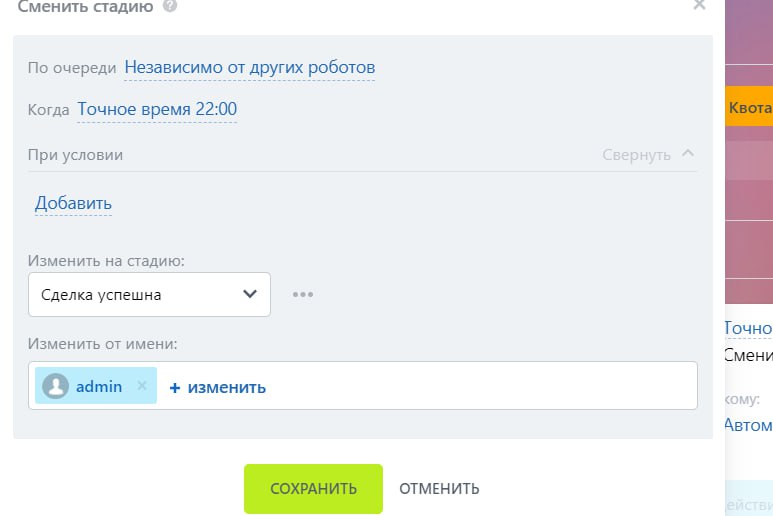
Task: Click the plus изменить link
Action: point(218,387)
